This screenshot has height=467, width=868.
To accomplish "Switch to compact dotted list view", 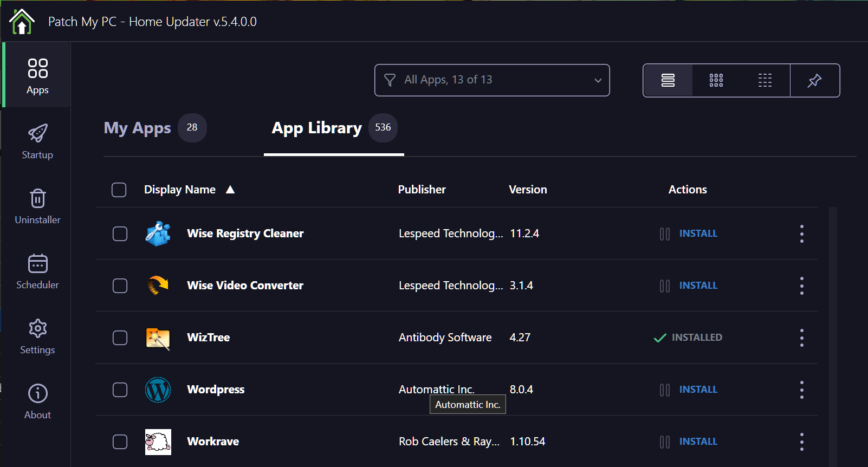I will [765, 81].
